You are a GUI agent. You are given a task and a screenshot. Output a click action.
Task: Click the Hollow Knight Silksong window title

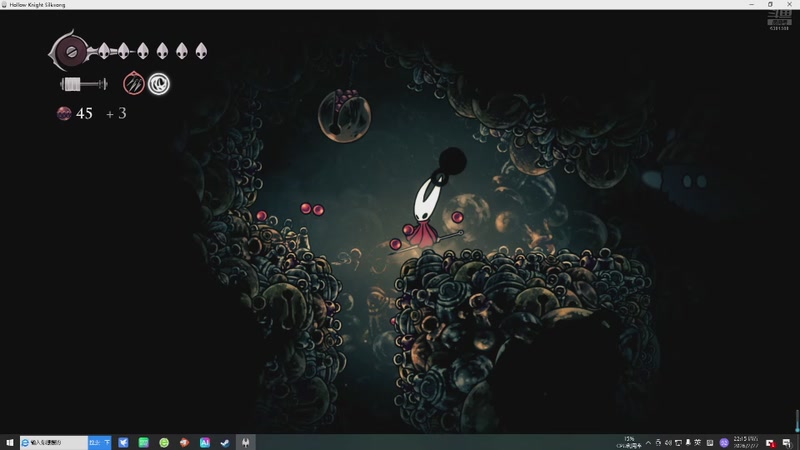coord(37,5)
